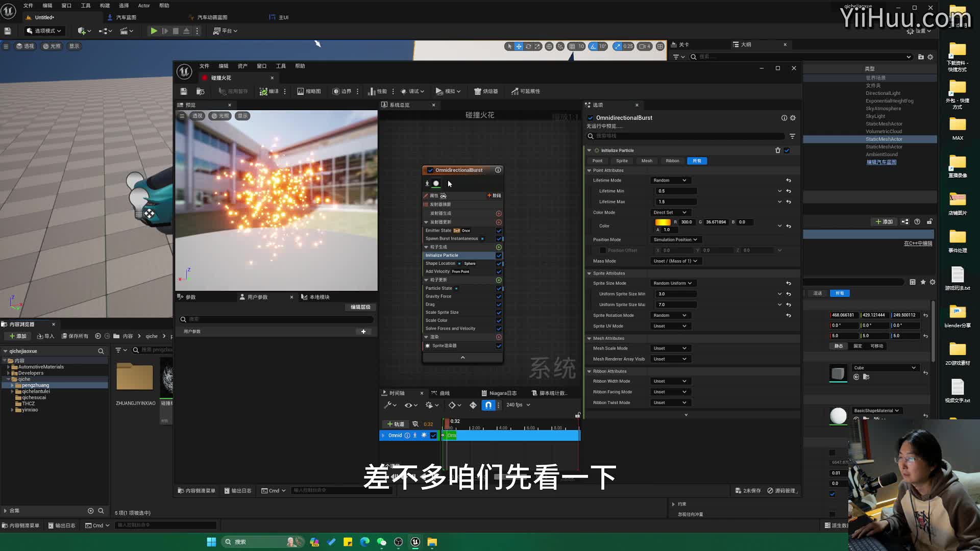The image size is (980, 551).
Task: Click the play button in main editor toolbar
Action: [x=154, y=31]
